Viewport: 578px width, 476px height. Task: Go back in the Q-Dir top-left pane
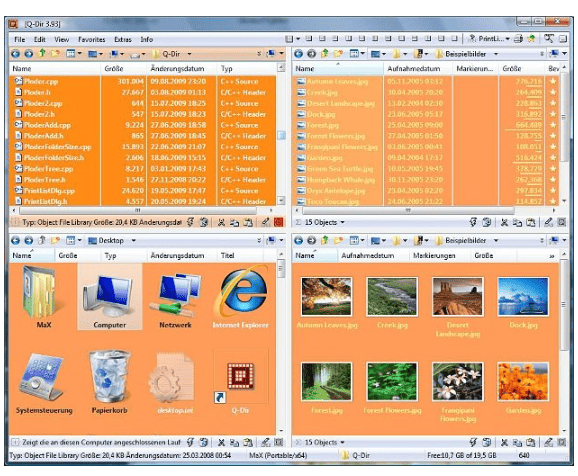pos(15,54)
